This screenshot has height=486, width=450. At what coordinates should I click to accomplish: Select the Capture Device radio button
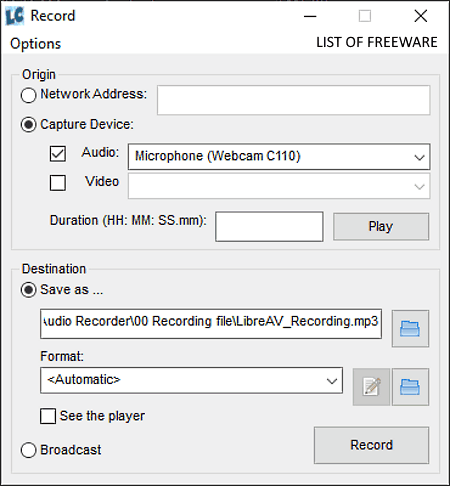pyautogui.click(x=28, y=125)
